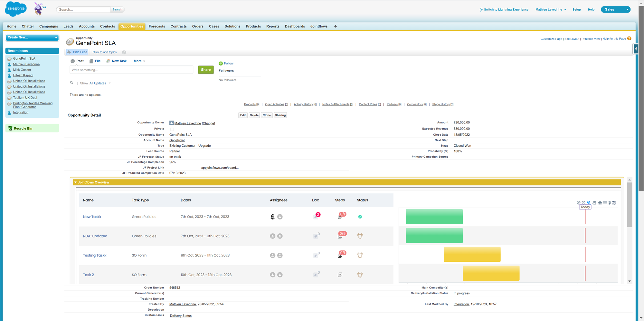Screen dimensions: 644x321
Task: Switch to the Jointflows tab
Action: (319, 26)
